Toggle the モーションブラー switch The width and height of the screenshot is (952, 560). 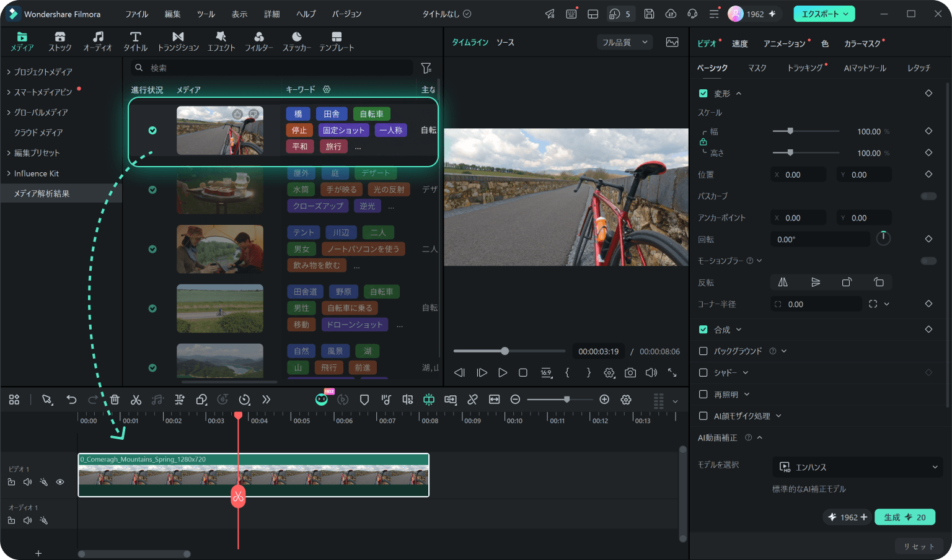pyautogui.click(x=928, y=261)
